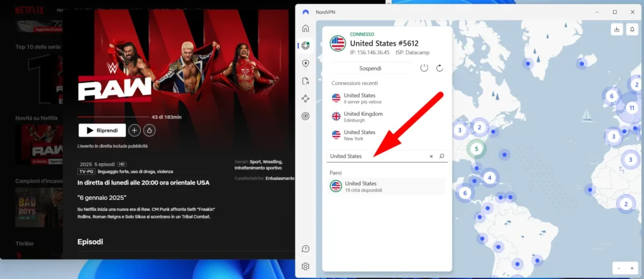The height and width of the screenshot is (279, 644).
Task: Click the Netflix logo
Action: click(x=29, y=10)
